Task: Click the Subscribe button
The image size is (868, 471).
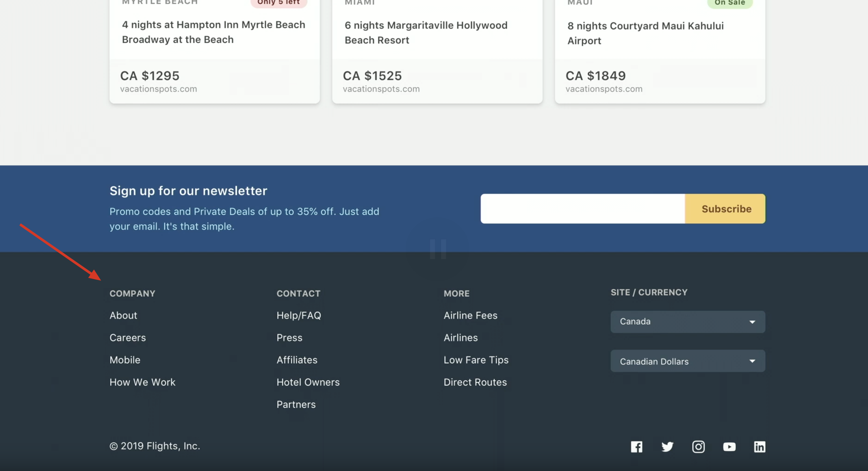Action: tap(726, 209)
